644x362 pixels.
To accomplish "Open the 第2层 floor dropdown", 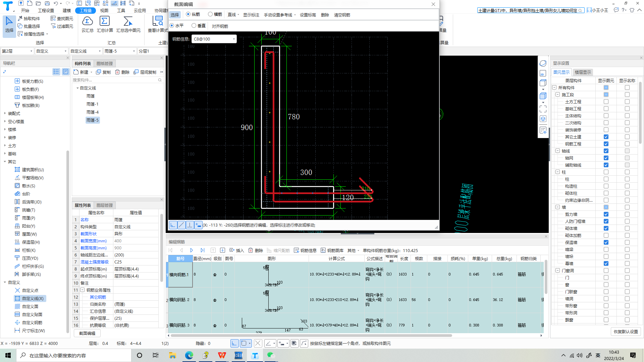I will [17, 51].
